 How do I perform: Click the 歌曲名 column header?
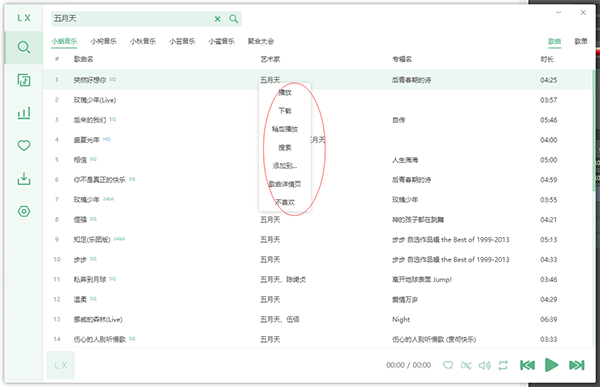pos(83,59)
